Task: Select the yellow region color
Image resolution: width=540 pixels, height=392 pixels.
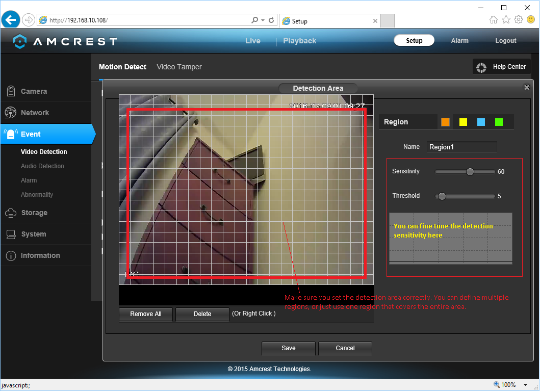Action: 463,122
